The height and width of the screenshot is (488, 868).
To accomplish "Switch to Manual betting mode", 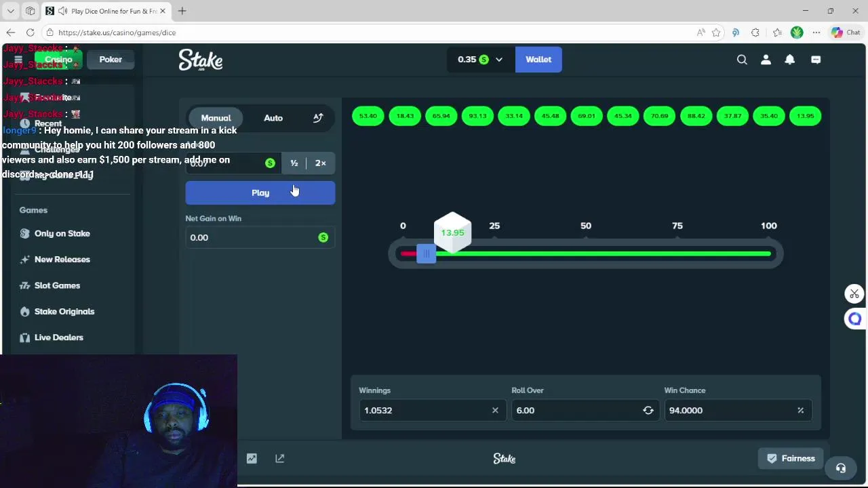I will tap(216, 118).
